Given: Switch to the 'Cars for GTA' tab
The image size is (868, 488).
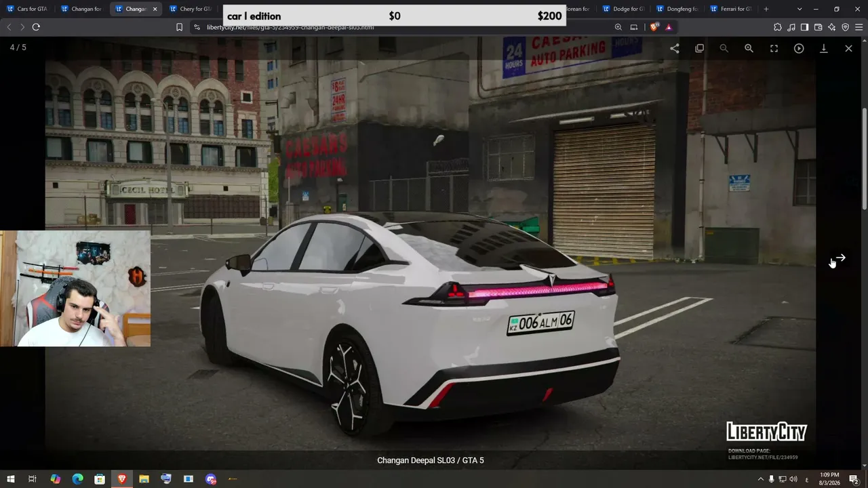Looking at the screenshot, I should (27, 9).
